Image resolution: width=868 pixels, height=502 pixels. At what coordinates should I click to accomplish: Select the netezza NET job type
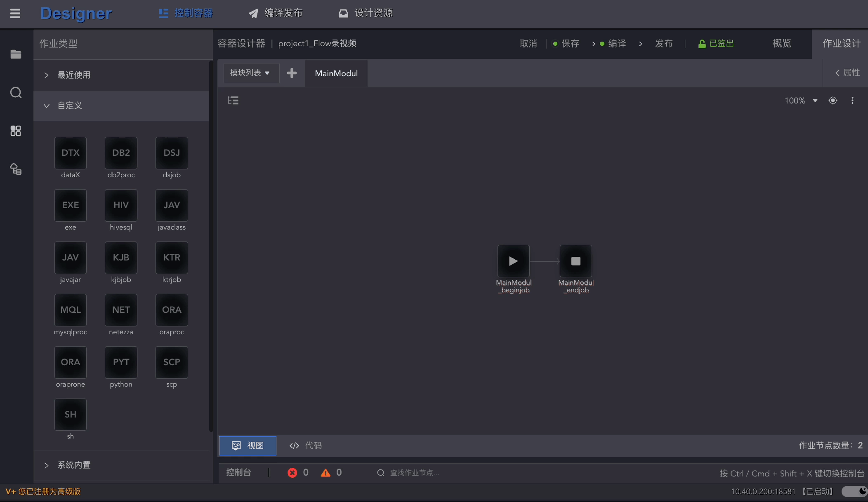coord(121,310)
